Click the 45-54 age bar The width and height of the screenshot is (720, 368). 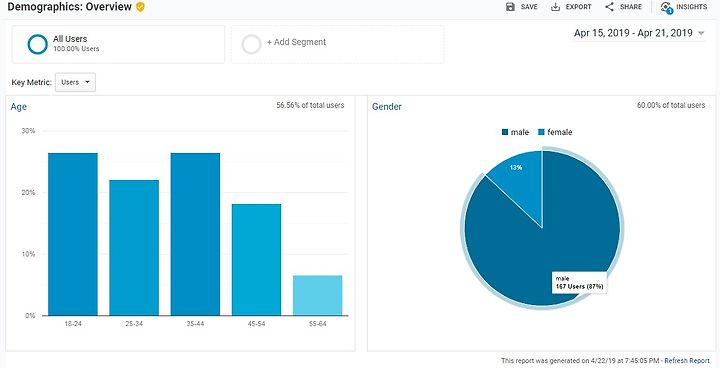pyautogui.click(x=256, y=260)
